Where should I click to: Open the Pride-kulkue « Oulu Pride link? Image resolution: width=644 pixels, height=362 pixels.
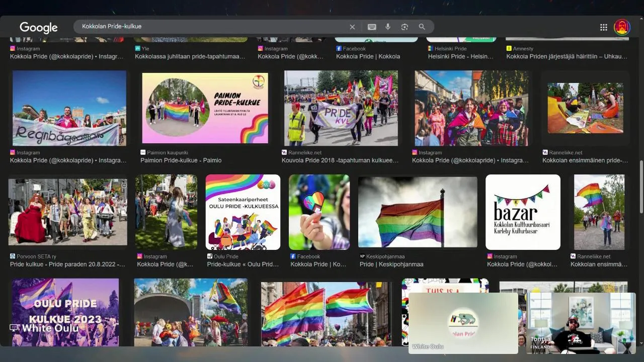243,264
